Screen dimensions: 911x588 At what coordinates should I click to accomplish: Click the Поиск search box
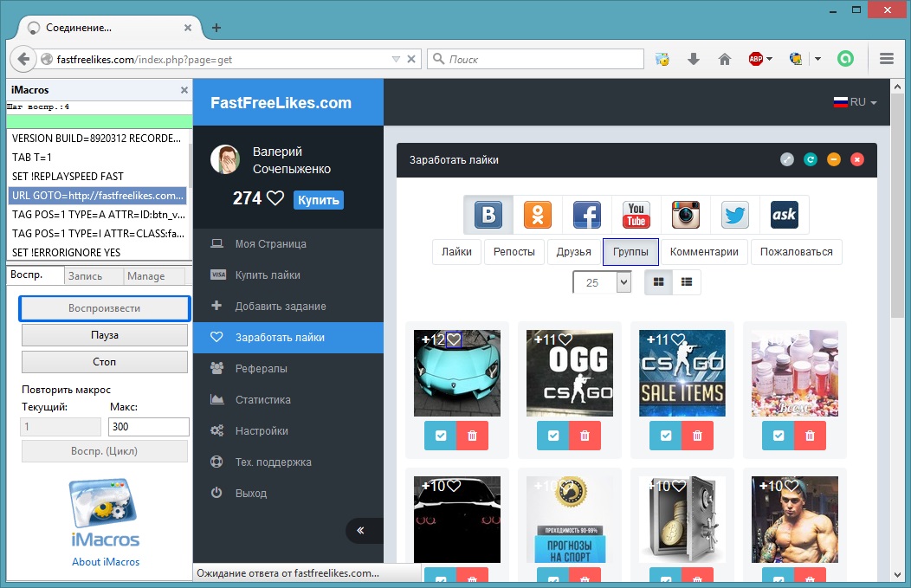click(536, 59)
